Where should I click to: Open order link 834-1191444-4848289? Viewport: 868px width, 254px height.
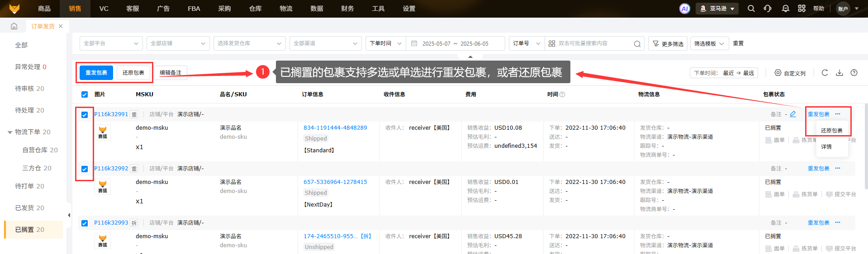[x=335, y=128]
